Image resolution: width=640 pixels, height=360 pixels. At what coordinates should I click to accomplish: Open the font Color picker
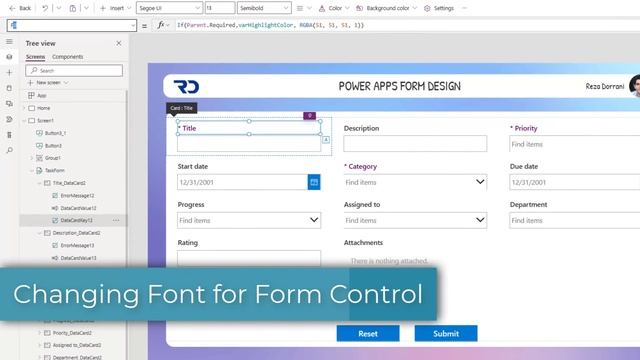click(x=334, y=8)
